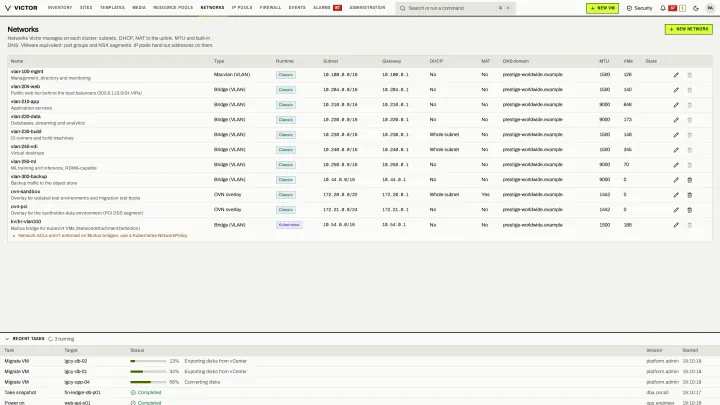Screen dimensions: 720x405
Task: Click the Subnet column header
Action: pos(331,61)
